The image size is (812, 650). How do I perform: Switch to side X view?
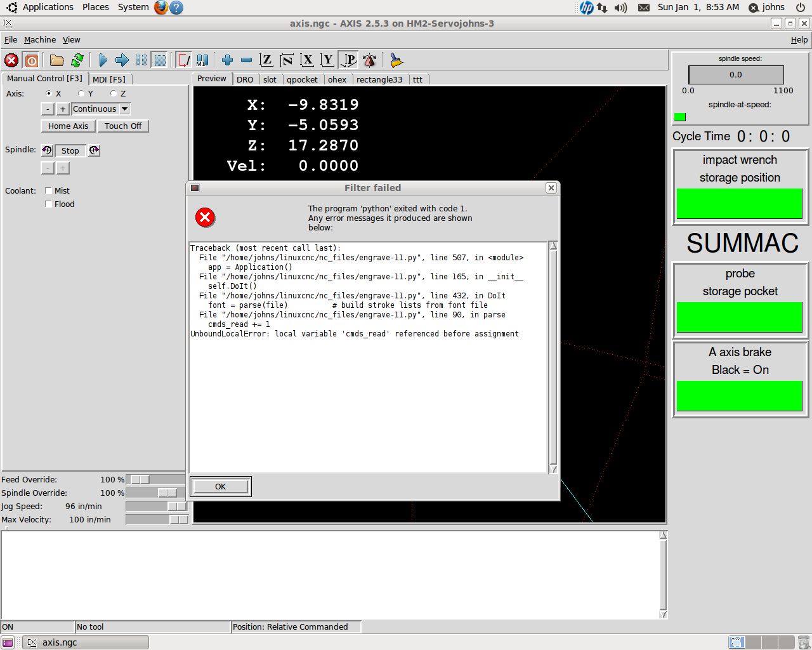307,60
